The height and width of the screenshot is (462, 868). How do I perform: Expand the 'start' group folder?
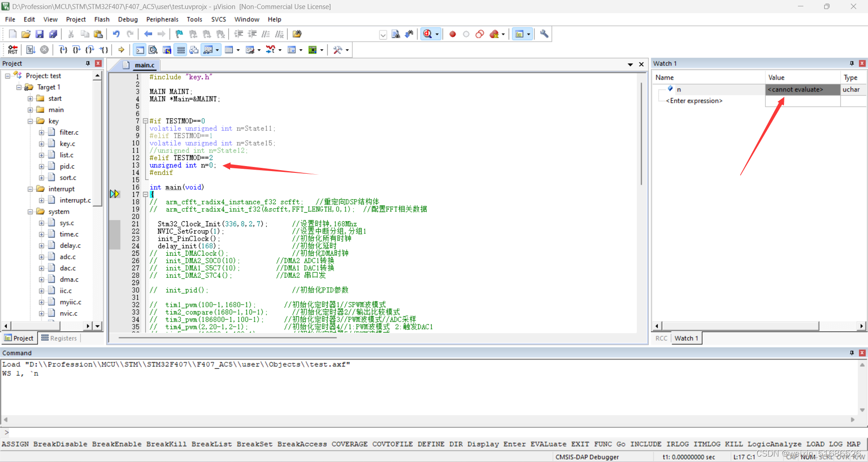pyautogui.click(x=30, y=99)
